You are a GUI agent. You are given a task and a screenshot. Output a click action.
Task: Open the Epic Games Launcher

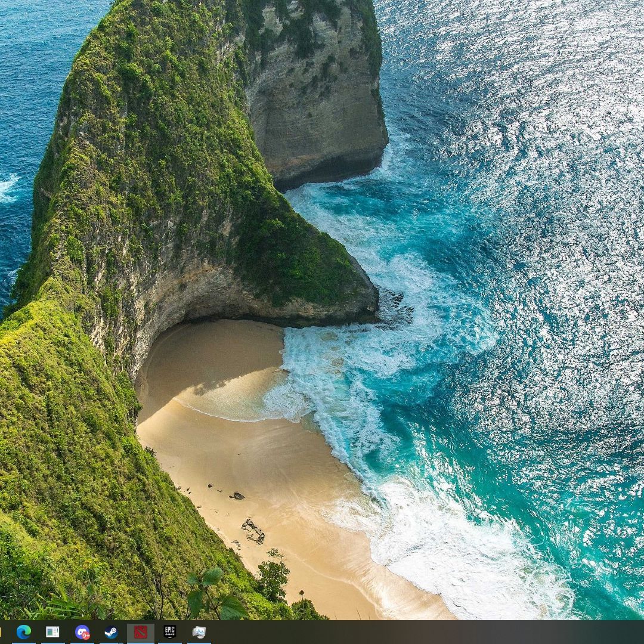tap(169, 632)
